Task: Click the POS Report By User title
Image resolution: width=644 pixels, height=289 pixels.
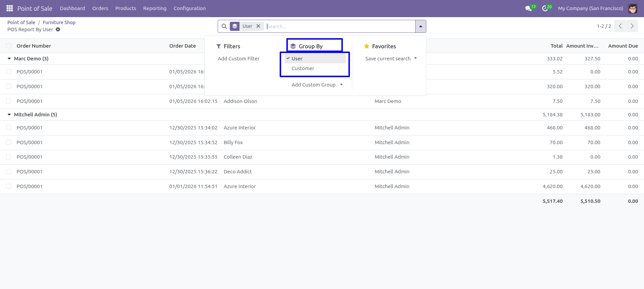Action: tap(30, 30)
